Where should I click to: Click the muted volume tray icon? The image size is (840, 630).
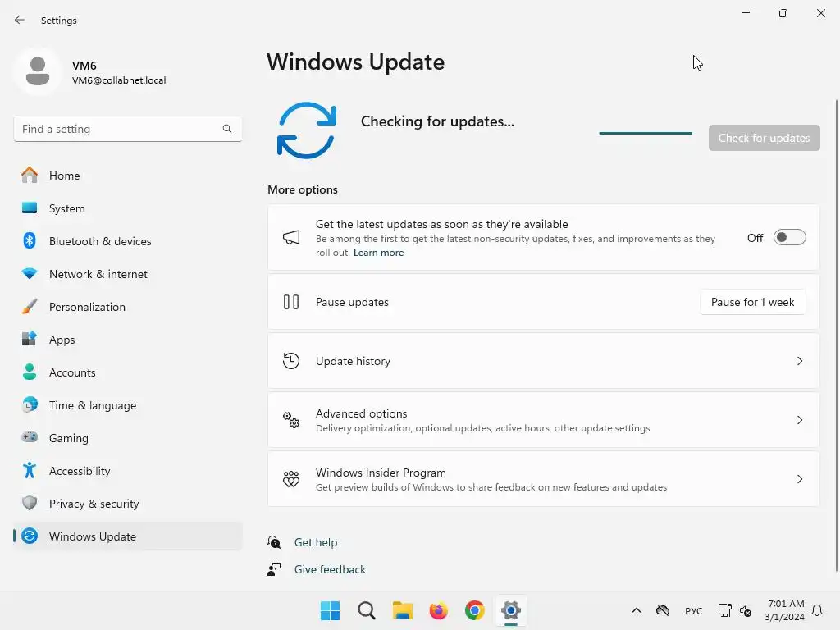pos(746,610)
